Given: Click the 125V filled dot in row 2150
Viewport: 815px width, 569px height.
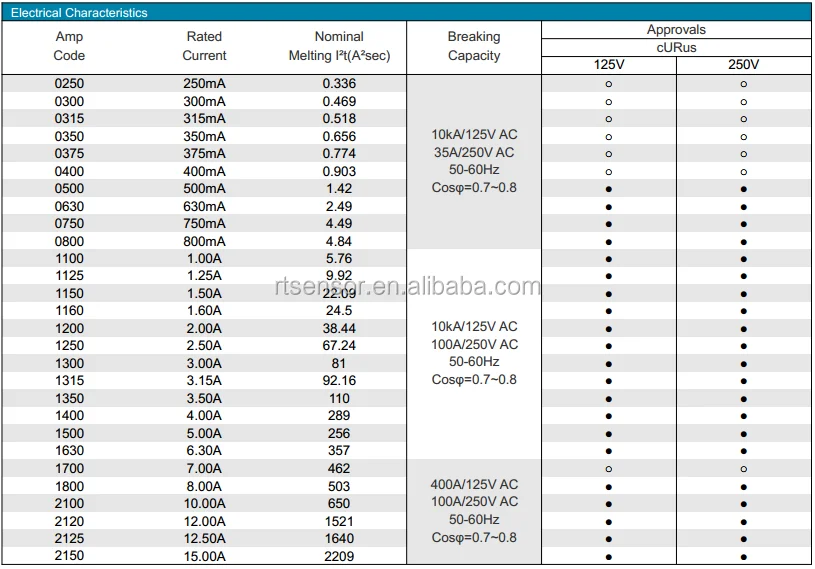Looking at the screenshot, I should [x=609, y=557].
